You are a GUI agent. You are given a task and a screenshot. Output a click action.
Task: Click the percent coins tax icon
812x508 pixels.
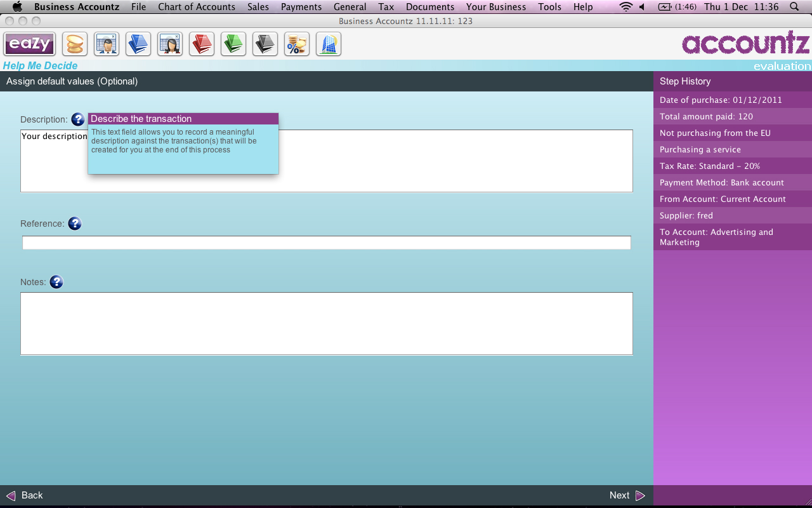(297, 44)
